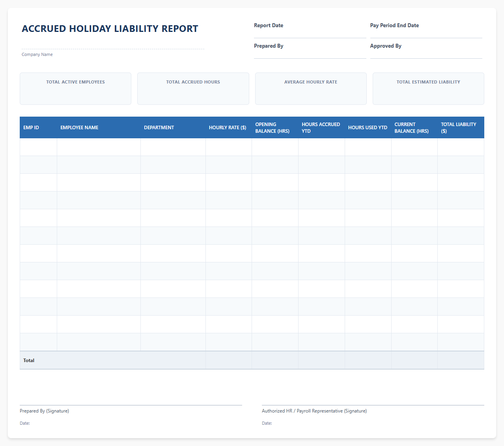
Task: Click the Hours Accrued YTD column header
Action: click(x=322, y=128)
